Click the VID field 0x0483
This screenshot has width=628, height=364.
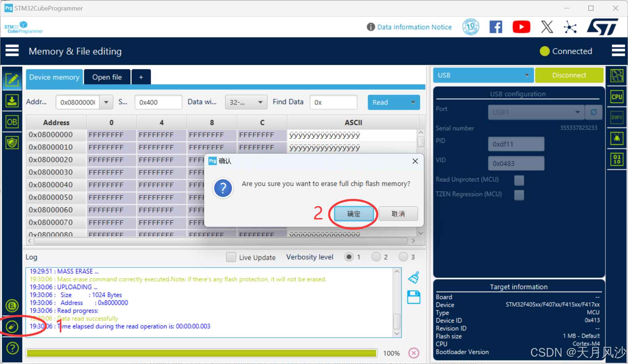[x=516, y=163]
